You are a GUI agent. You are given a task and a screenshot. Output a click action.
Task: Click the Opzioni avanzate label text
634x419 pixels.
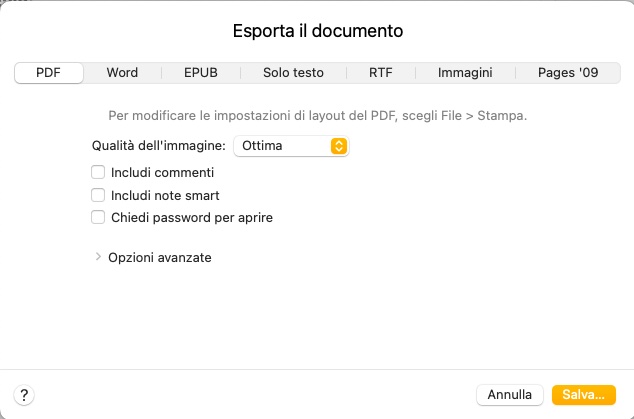tap(160, 257)
